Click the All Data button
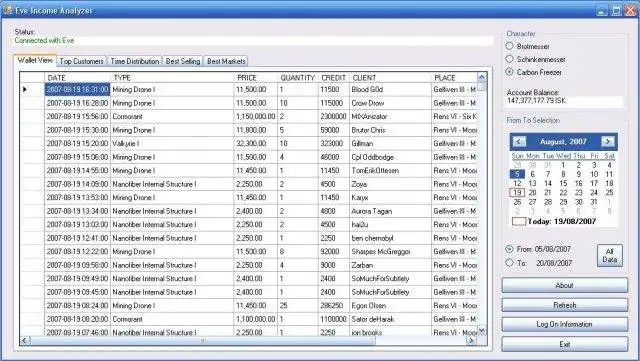The image size is (640, 361). tap(610, 255)
